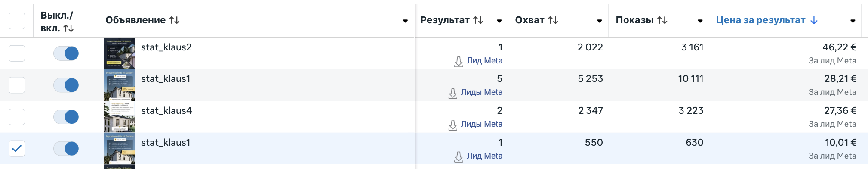
Task: Tick the select-all checkbox in header
Action: [x=17, y=21]
